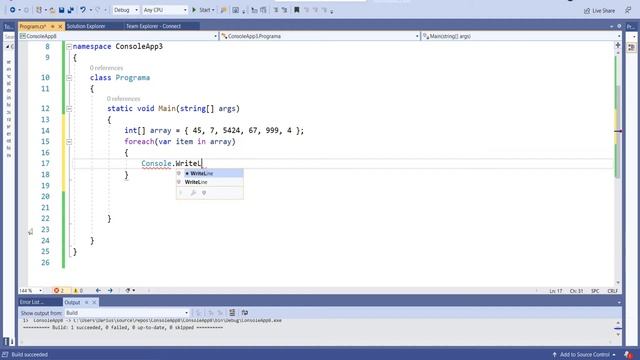Open the Main(string[] args) member dropdown
This screenshot has width=640, height=360.
[x=521, y=36]
